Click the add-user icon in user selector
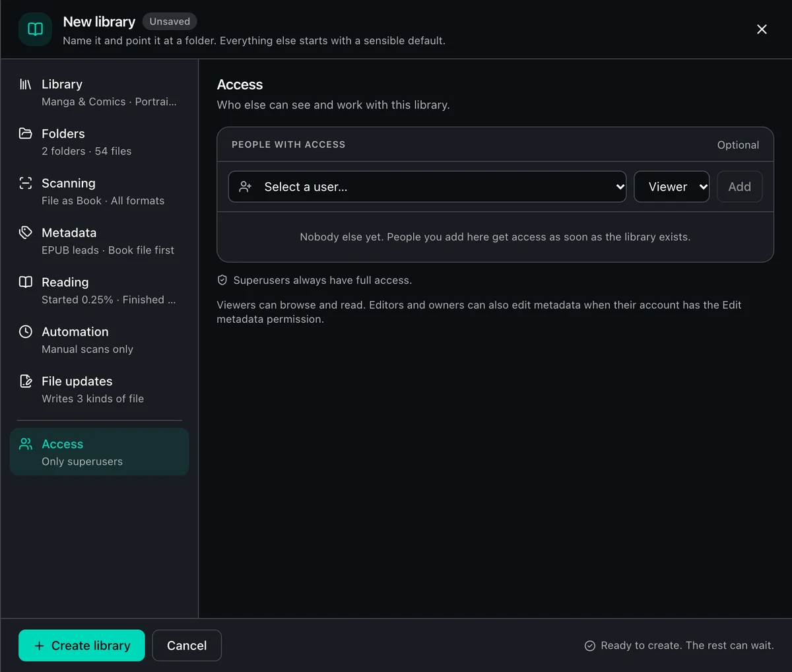Image resolution: width=792 pixels, height=672 pixels. point(246,187)
